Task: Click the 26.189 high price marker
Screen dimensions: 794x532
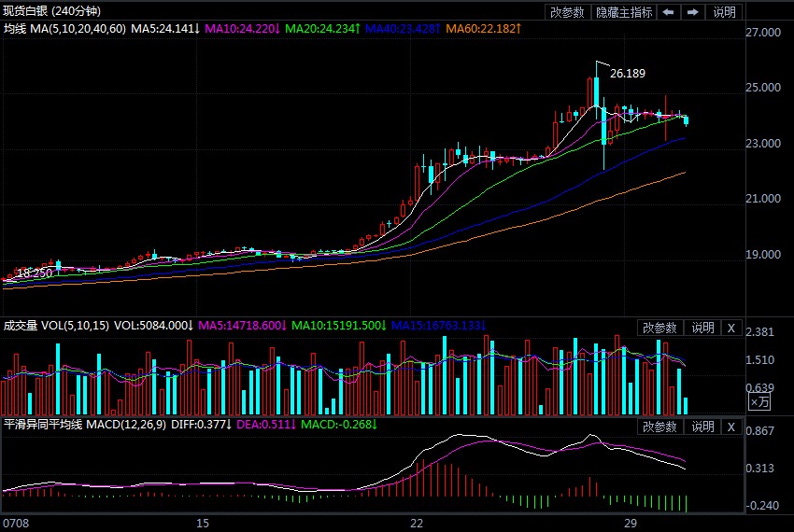Action: click(x=627, y=73)
